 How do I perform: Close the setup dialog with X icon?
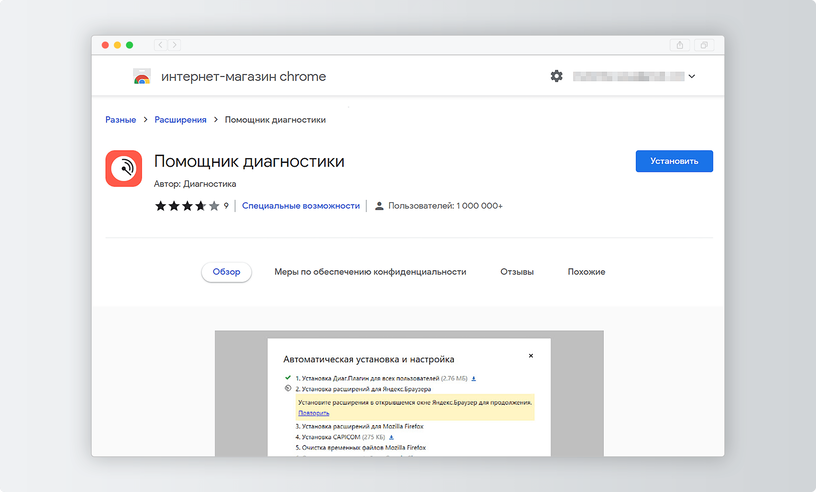(531, 356)
